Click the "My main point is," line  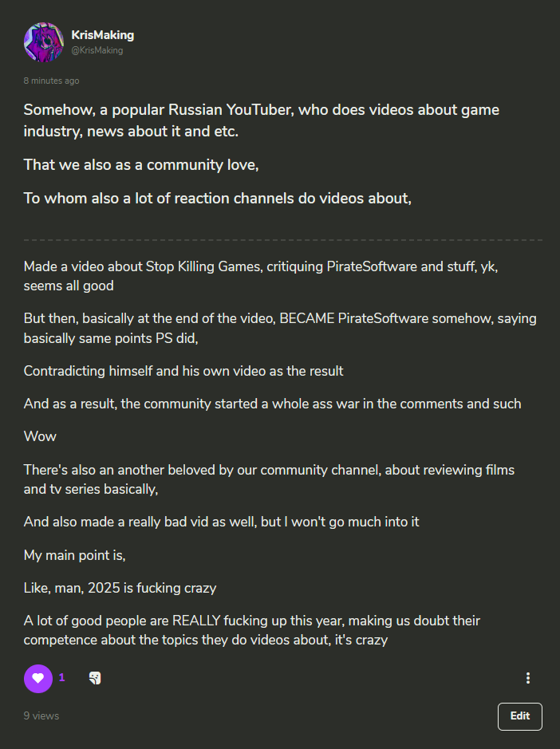coord(74,555)
